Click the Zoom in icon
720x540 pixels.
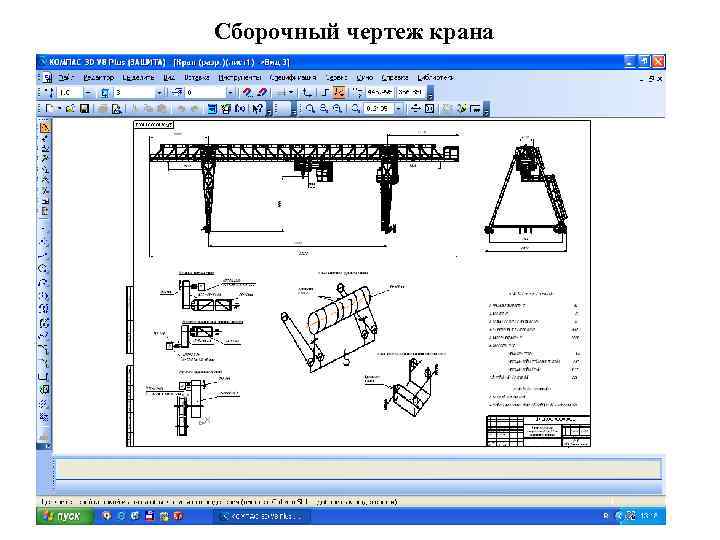pos(324,109)
